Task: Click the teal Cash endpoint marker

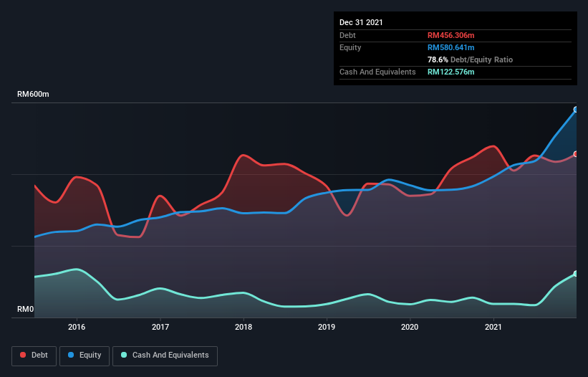Action: point(576,274)
